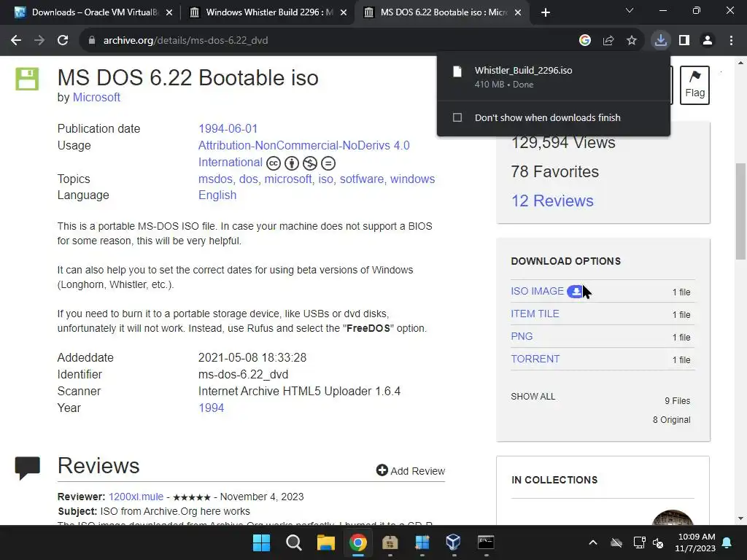747x560 pixels.
Task: Open taskbar Search
Action: tap(293, 542)
